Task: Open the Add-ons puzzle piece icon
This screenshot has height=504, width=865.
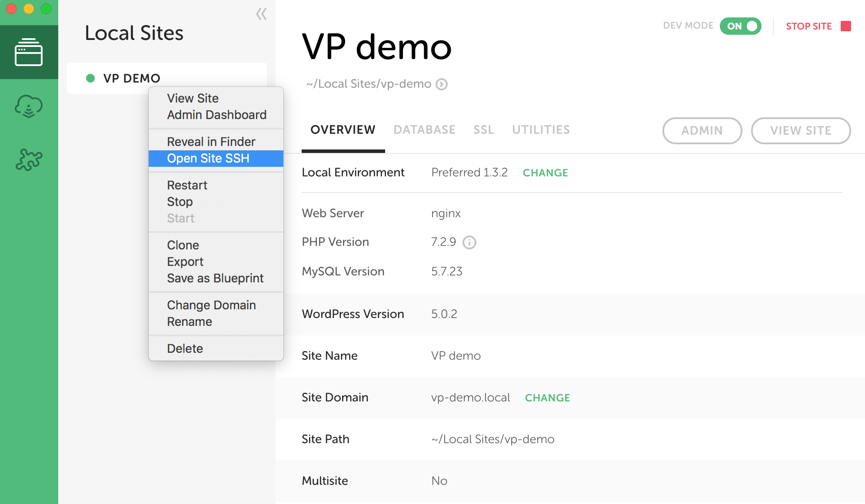Action: (29, 160)
